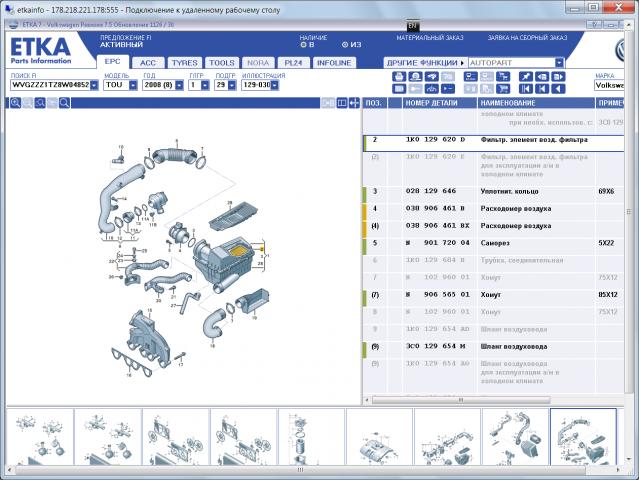This screenshot has height=480, width=639.
Task: Click the VIN input field WVGZZZ1TZ8W04852
Action: tap(50, 85)
